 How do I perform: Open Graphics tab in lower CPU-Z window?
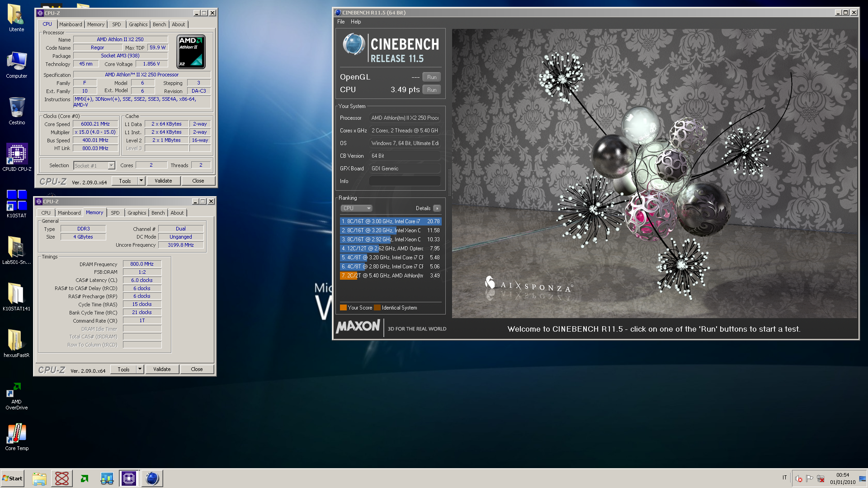137,213
